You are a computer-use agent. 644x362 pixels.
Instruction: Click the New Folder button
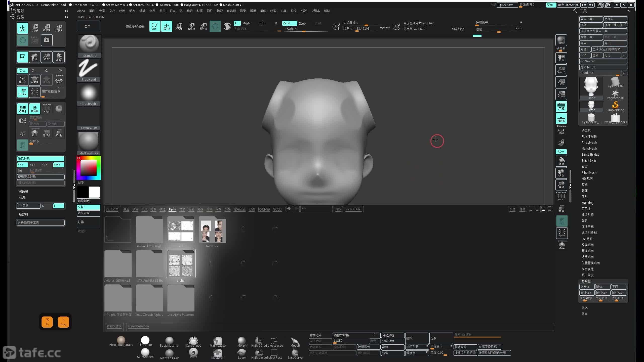[353, 209]
